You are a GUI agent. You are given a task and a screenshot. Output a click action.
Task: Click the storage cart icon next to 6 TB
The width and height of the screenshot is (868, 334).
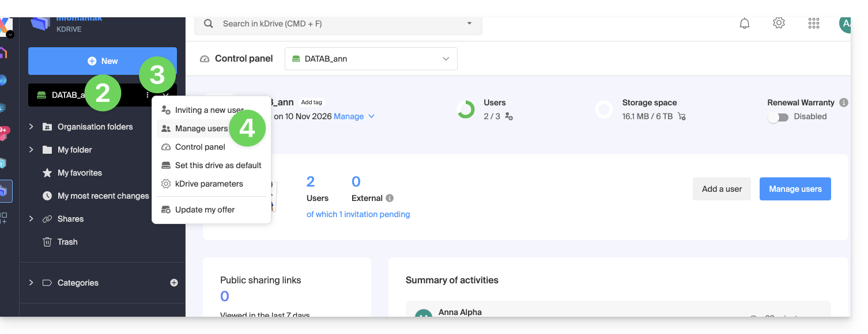[682, 116]
